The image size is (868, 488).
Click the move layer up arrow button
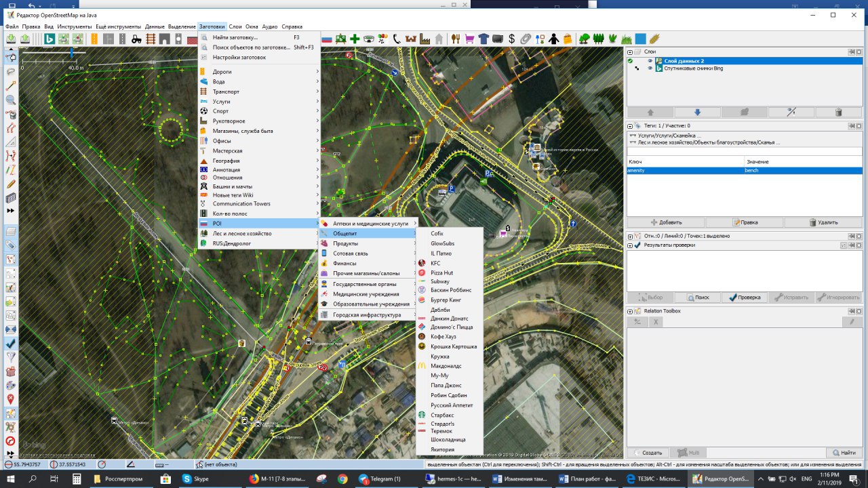650,113
